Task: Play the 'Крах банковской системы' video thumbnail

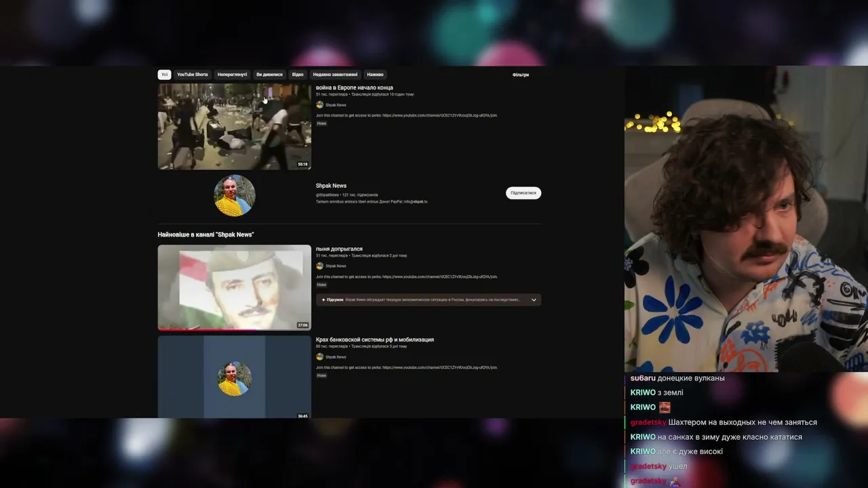Action: click(235, 377)
